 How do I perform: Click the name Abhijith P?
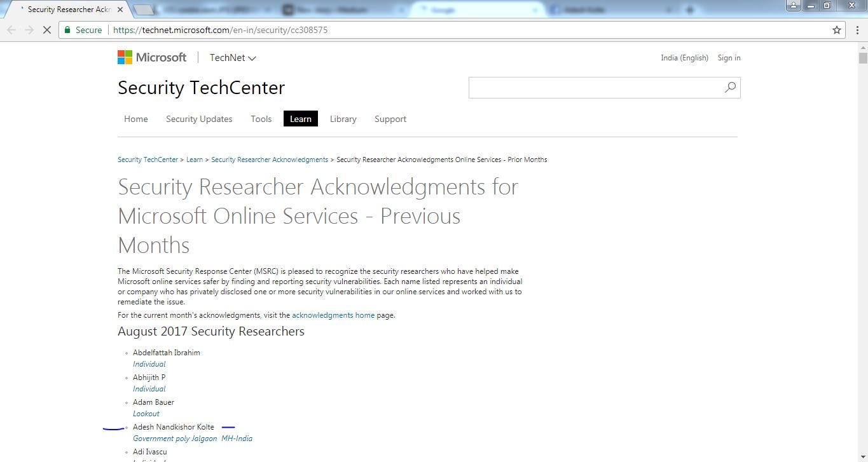[x=149, y=377]
